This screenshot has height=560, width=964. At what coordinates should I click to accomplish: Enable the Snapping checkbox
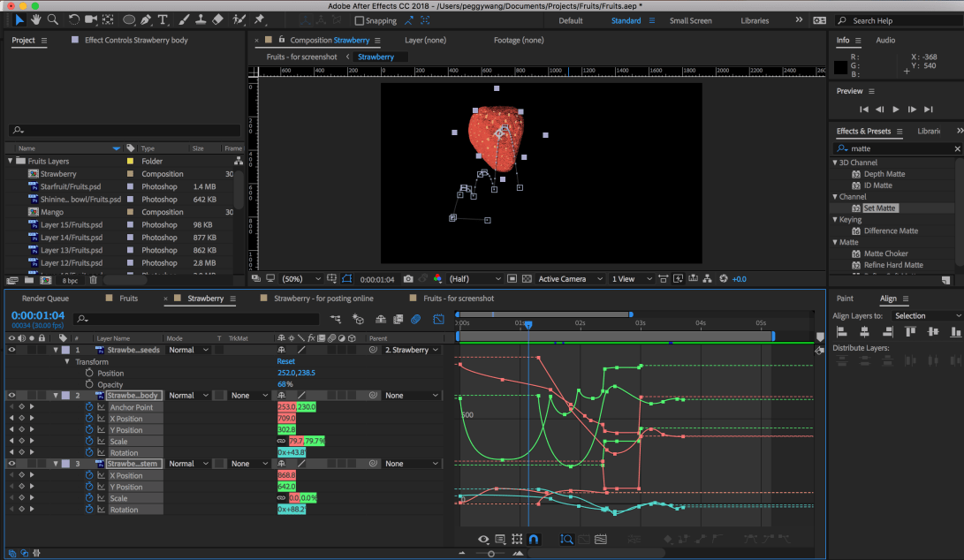[359, 20]
